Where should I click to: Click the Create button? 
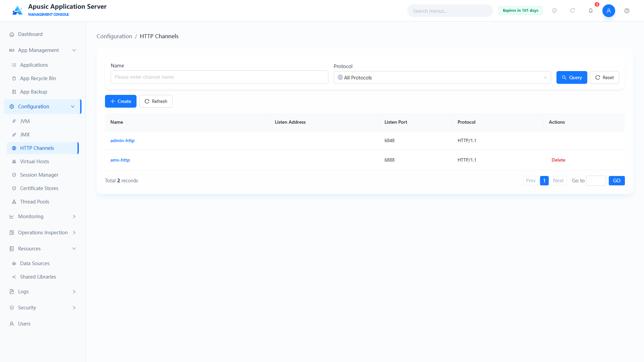(121, 101)
